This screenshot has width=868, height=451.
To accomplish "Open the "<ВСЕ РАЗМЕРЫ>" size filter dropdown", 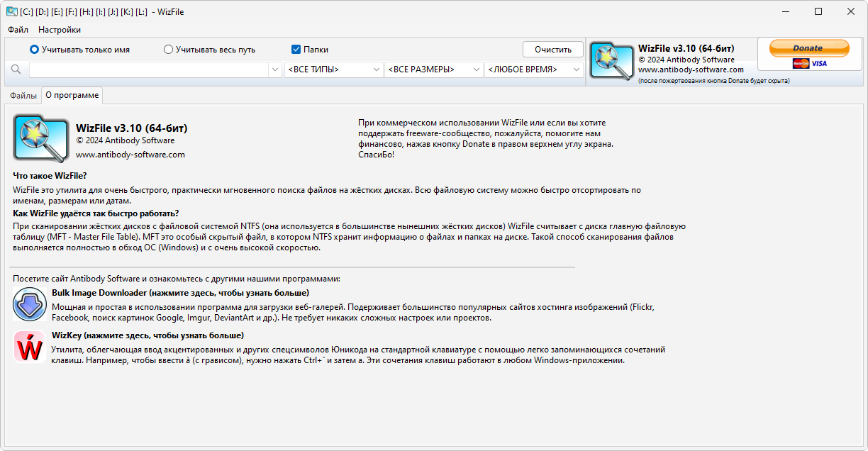I will 434,69.
